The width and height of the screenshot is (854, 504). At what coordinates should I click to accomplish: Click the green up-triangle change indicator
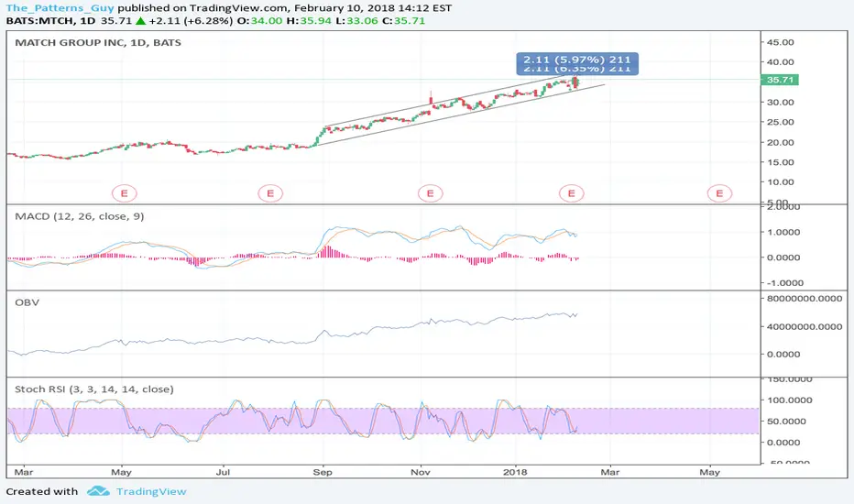click(140, 21)
